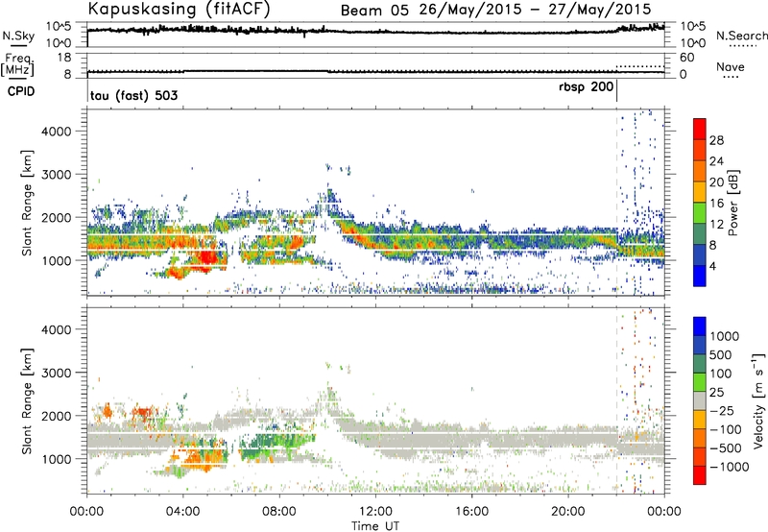The width and height of the screenshot is (768, 532).
Task: Click the 28 tick on Power colorbar
Action: click(716, 140)
